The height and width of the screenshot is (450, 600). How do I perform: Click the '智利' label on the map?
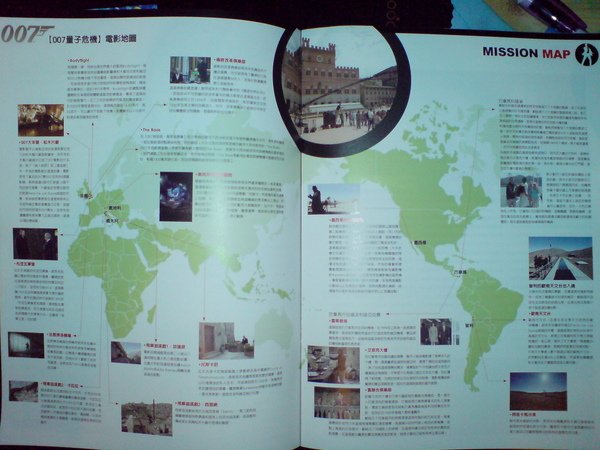[469, 326]
